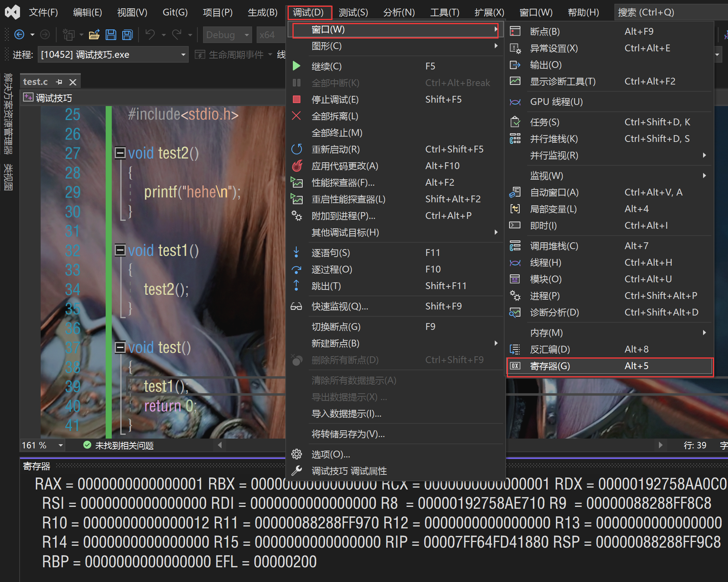Click the Step Out arrow icon

[296, 285]
